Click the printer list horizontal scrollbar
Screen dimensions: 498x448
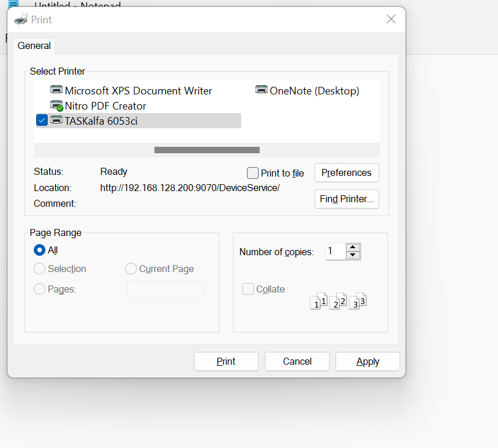[207, 150]
